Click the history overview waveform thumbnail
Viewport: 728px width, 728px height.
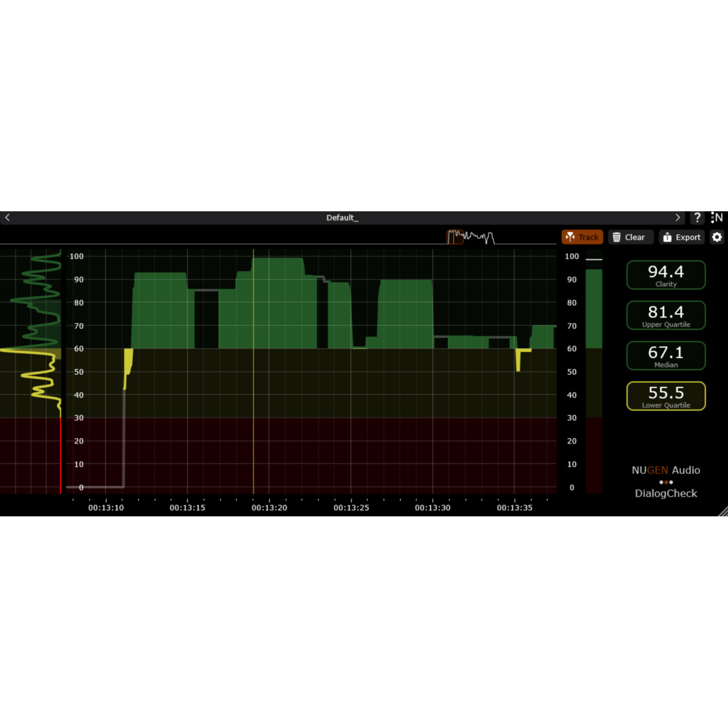[471, 237]
